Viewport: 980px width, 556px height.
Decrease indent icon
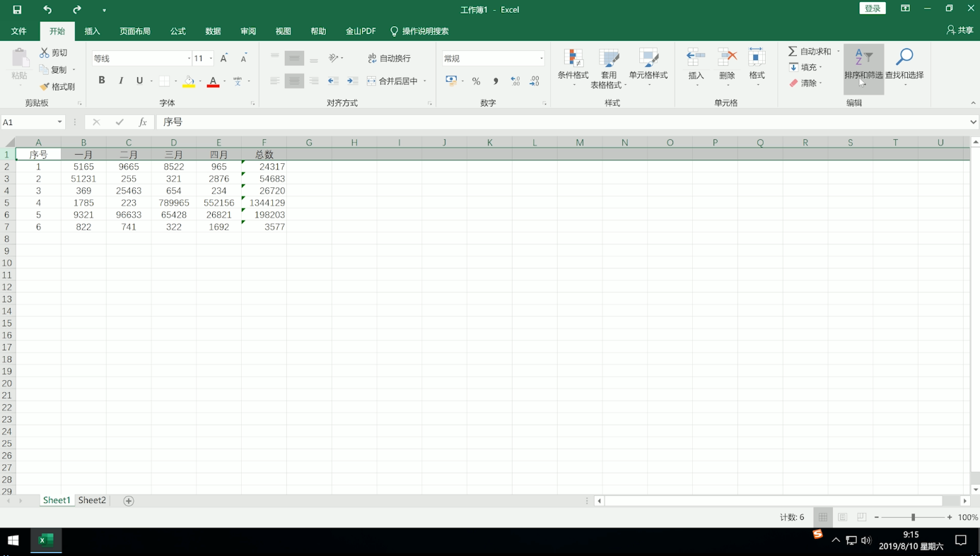(333, 81)
